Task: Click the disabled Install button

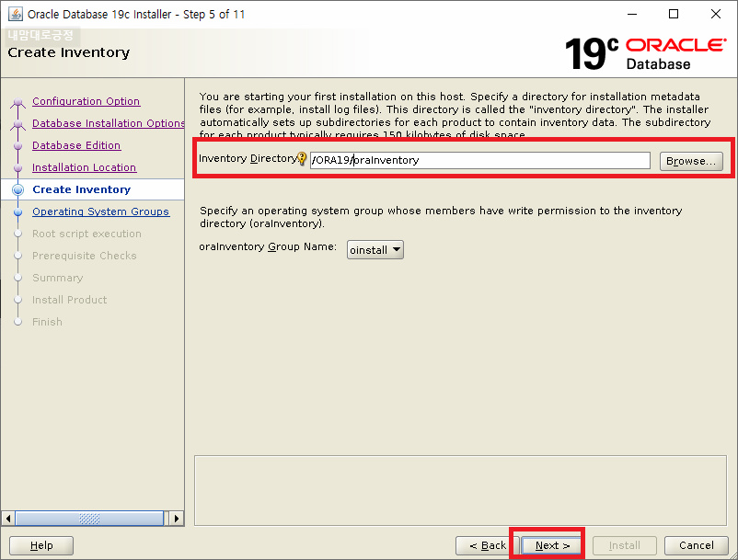Action: (625, 545)
